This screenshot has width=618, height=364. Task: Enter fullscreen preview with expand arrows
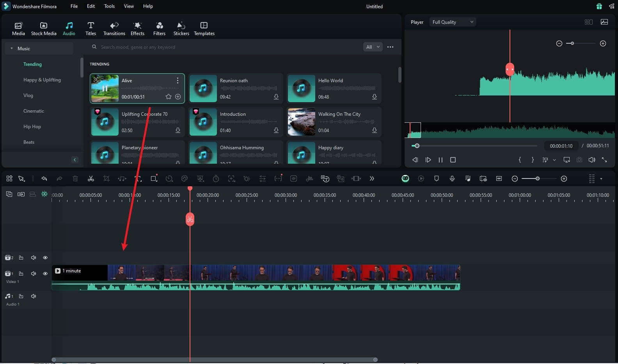coord(604,160)
